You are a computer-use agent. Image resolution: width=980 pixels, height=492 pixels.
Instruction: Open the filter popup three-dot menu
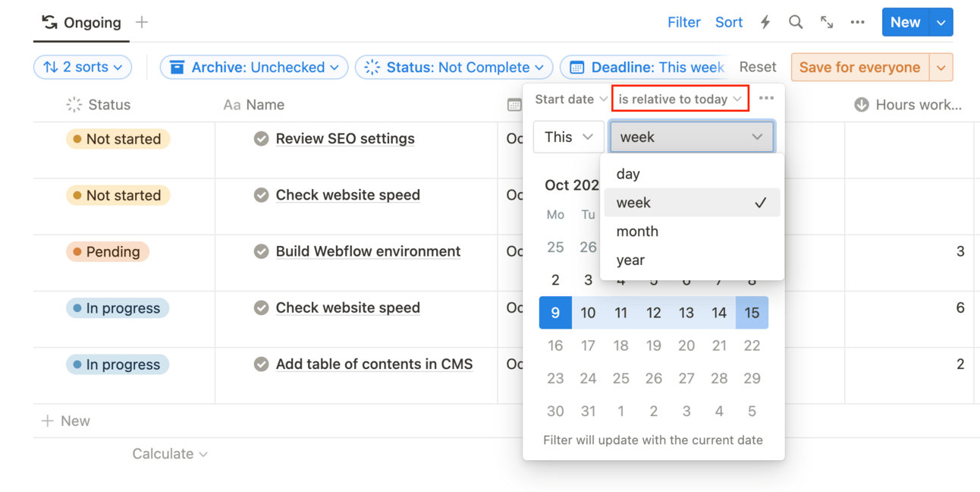click(x=766, y=99)
